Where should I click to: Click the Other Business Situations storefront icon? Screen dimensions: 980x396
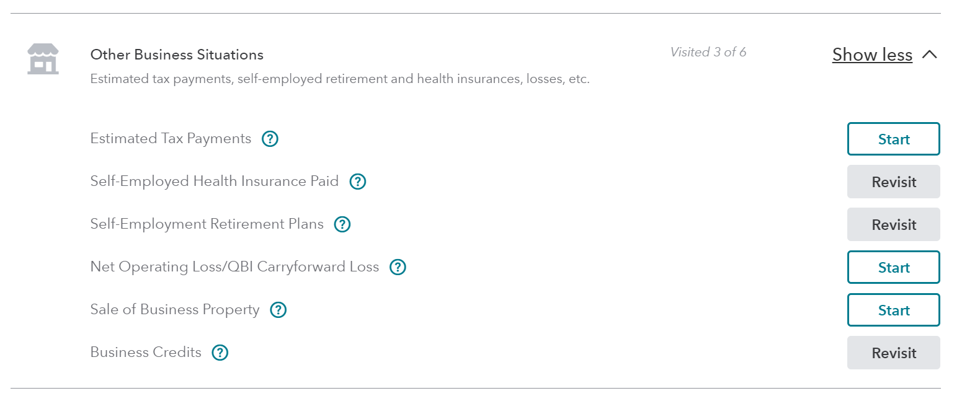coord(43,59)
